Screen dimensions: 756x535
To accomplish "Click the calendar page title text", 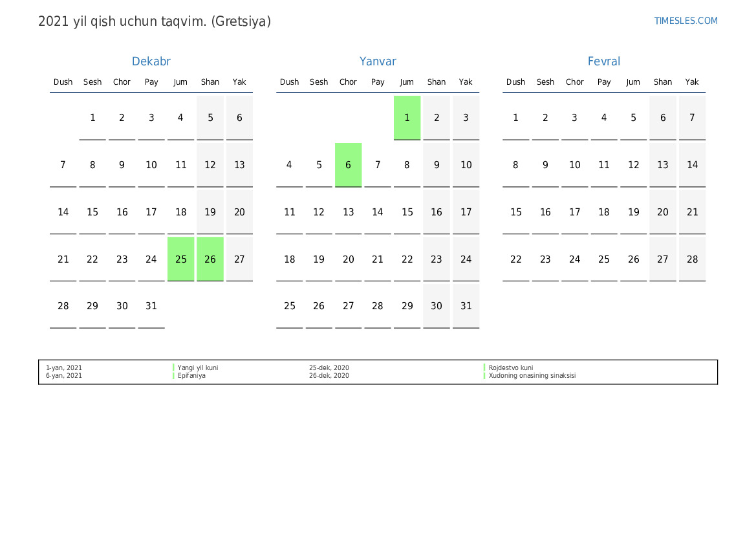I will coord(155,21).
